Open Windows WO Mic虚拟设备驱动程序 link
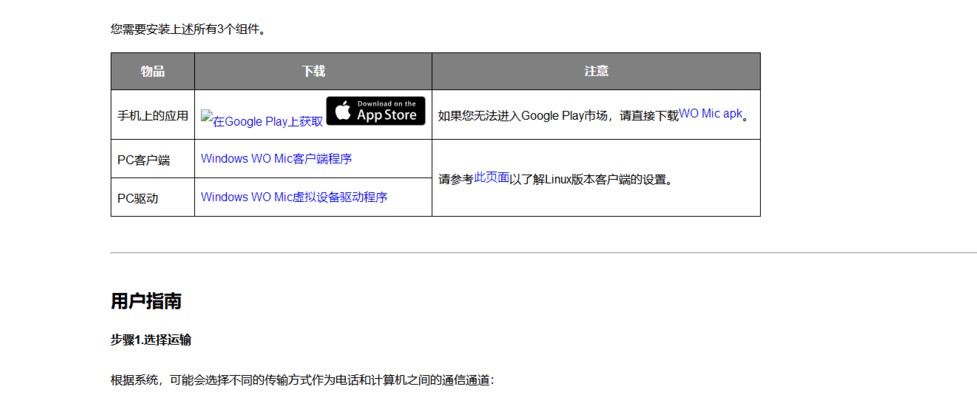 click(294, 197)
